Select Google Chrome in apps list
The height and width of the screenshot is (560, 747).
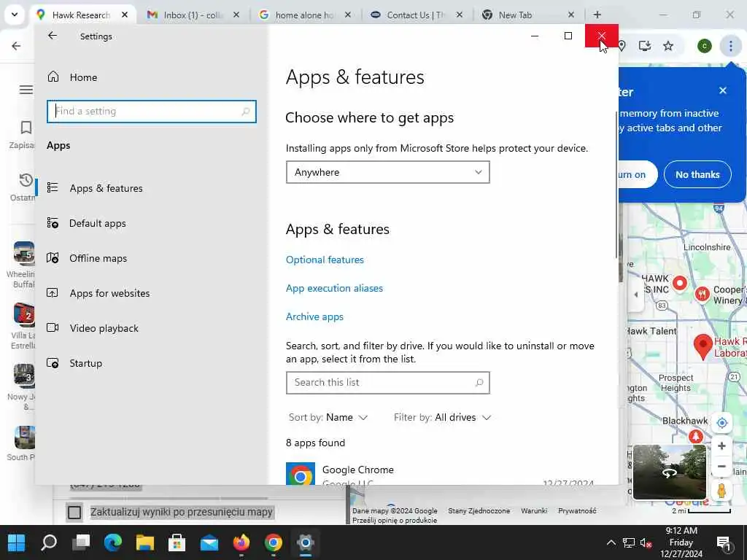pyautogui.click(x=439, y=474)
